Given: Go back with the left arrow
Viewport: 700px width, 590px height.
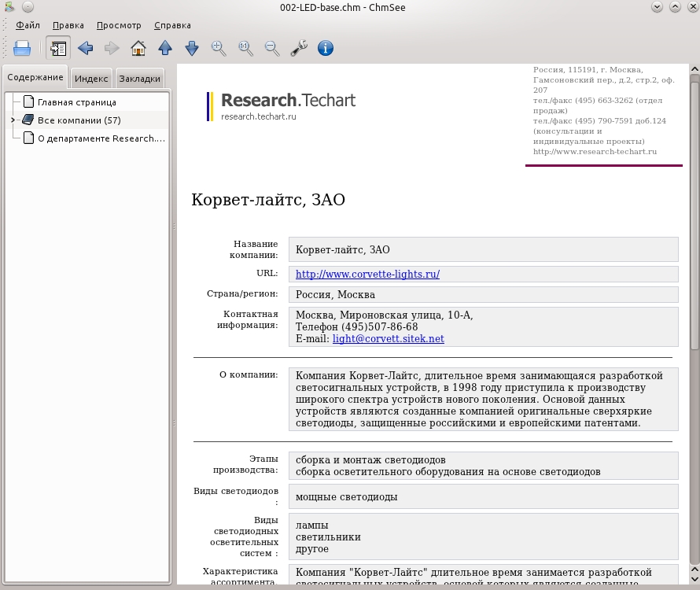Looking at the screenshot, I should click(x=85, y=48).
